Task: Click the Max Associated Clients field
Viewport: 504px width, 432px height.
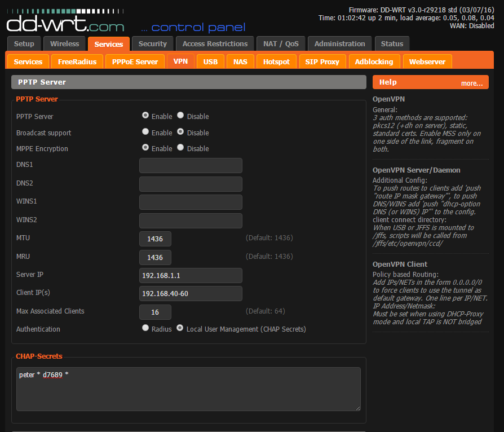Action: [x=155, y=312]
